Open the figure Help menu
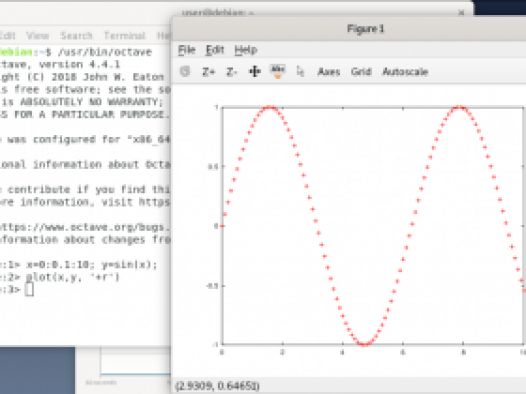The width and height of the screenshot is (526, 394). [246, 50]
